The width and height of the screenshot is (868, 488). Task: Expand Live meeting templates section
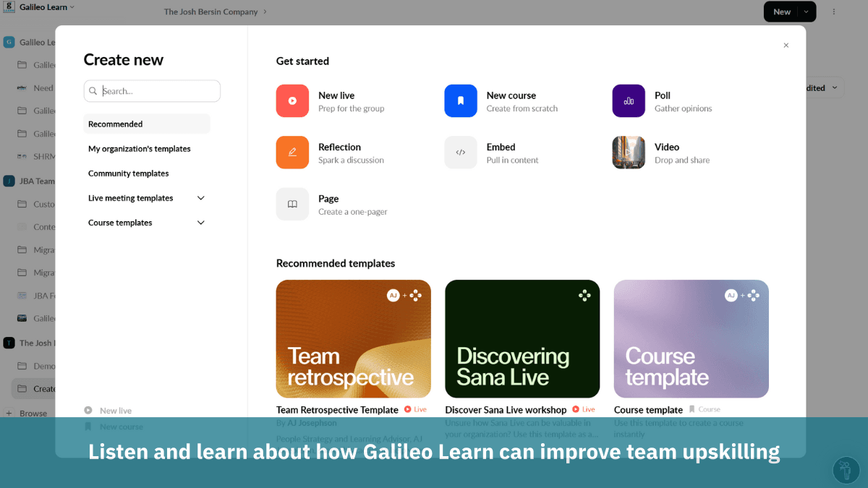pos(201,198)
